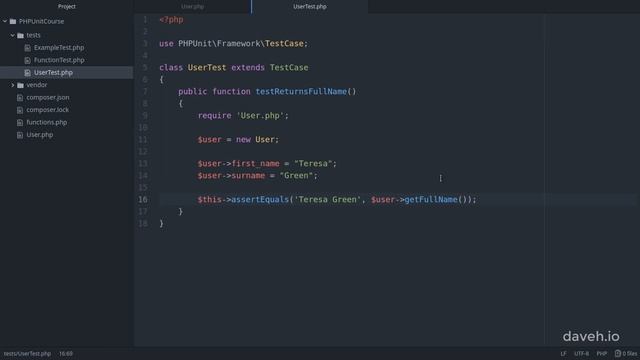Click the git files icon in status bar

pyautogui.click(x=618, y=353)
